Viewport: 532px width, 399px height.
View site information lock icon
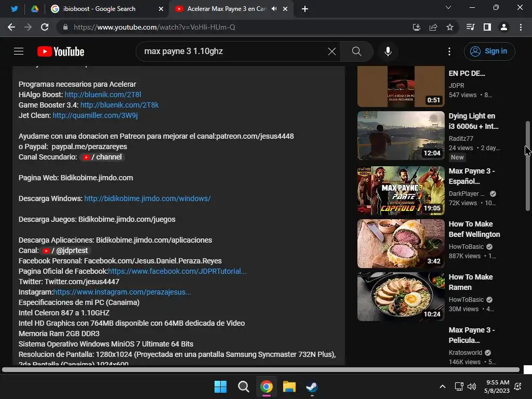pyautogui.click(x=65, y=27)
